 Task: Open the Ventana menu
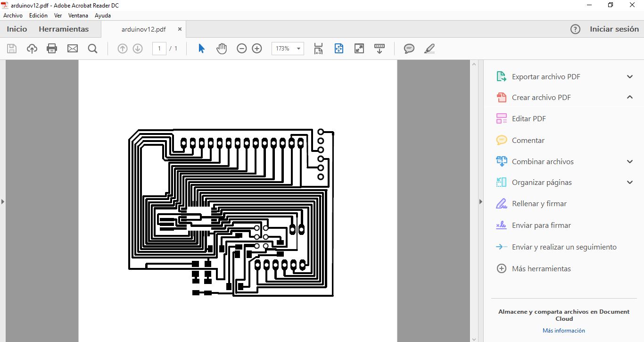point(78,16)
